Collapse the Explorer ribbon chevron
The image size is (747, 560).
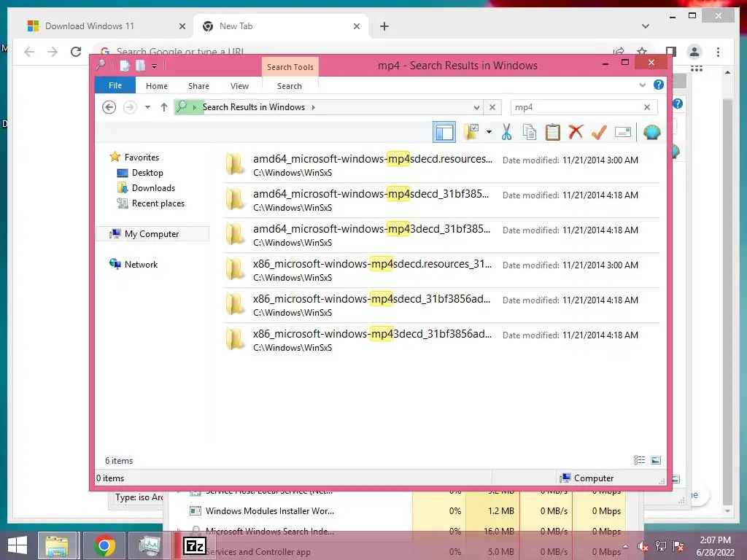pyautogui.click(x=642, y=85)
